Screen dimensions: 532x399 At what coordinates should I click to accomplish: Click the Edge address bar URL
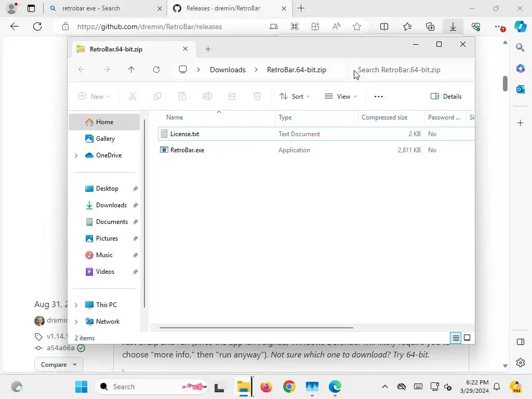(x=150, y=26)
